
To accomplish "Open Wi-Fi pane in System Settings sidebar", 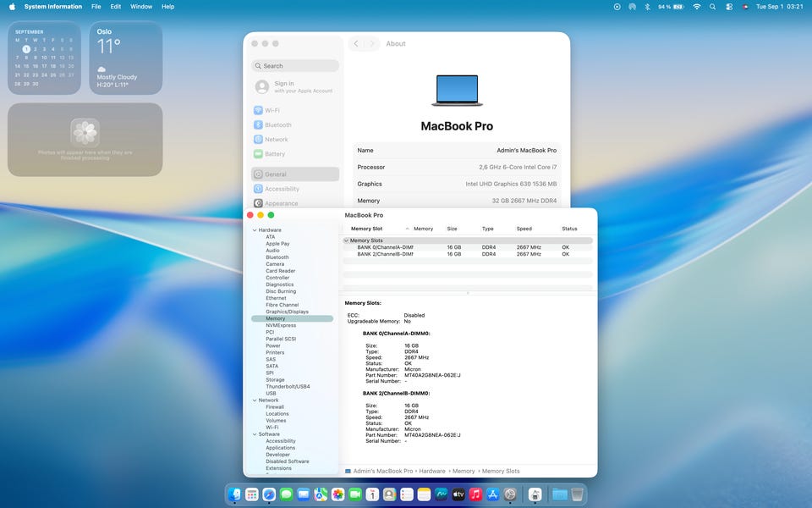I will [295, 110].
